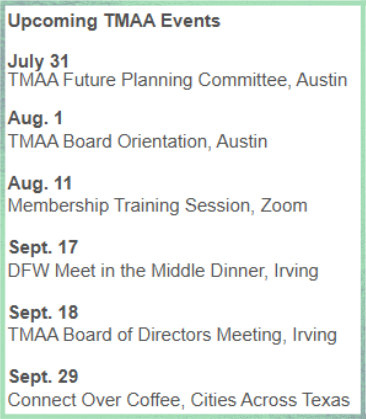Image resolution: width=366 pixels, height=419 pixels.
Task: Open Membership Training Session, Zoom event
Action: tap(157, 206)
